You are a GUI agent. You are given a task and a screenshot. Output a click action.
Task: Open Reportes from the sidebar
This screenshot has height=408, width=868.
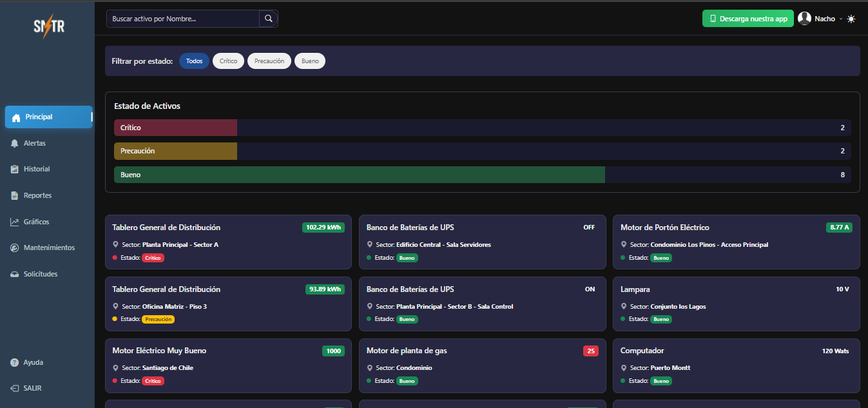[37, 195]
